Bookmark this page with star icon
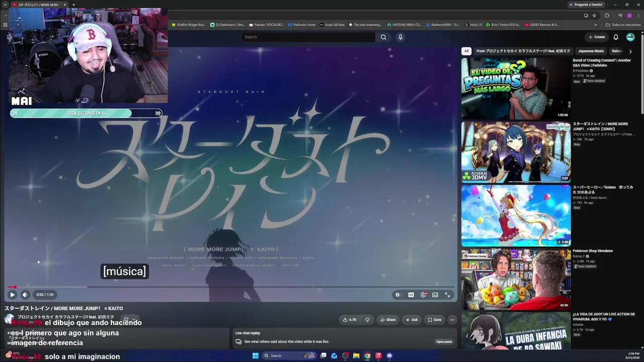The height and width of the screenshot is (362, 644). [x=594, y=16]
